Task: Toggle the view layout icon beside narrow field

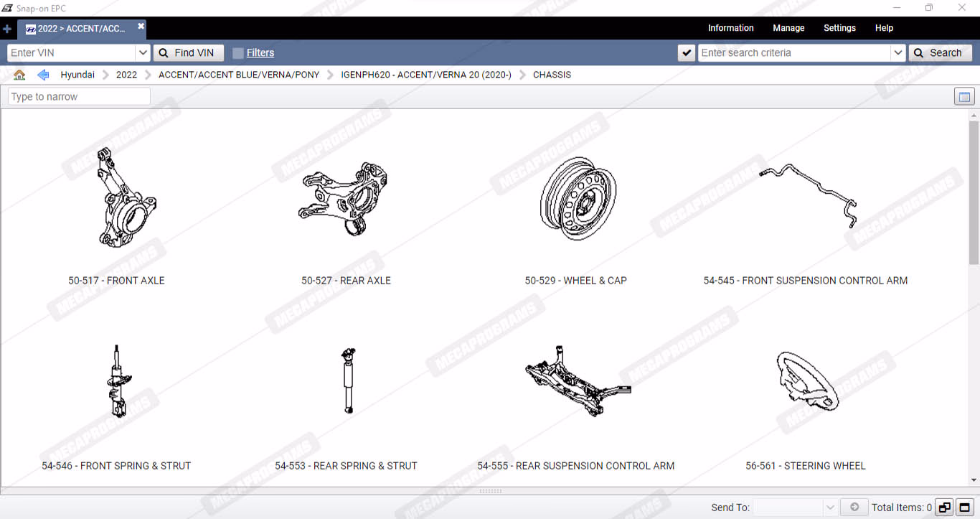Action: (x=964, y=97)
